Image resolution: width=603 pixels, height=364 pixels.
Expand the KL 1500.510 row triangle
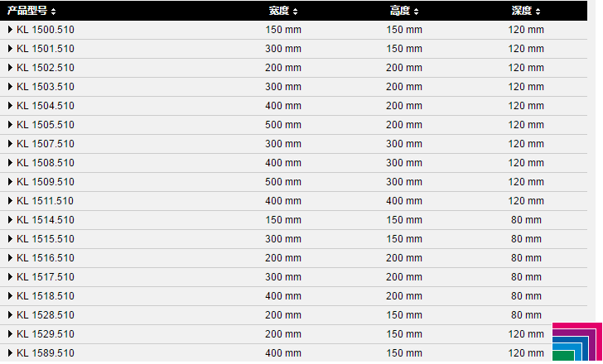pyautogui.click(x=11, y=30)
